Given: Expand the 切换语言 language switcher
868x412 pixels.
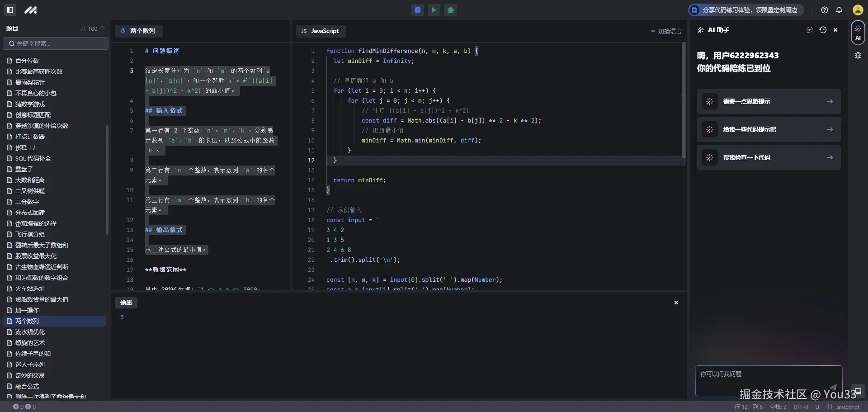Looking at the screenshot, I should click(x=666, y=31).
